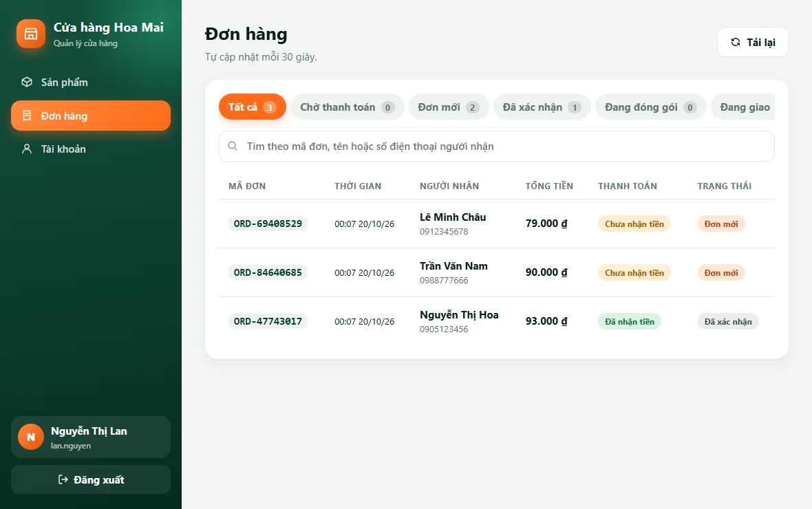
Task: Click the Tải lại button
Action: click(752, 42)
